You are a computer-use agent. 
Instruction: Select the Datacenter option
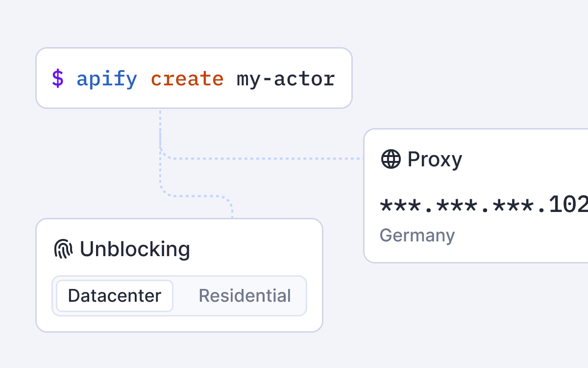click(115, 296)
